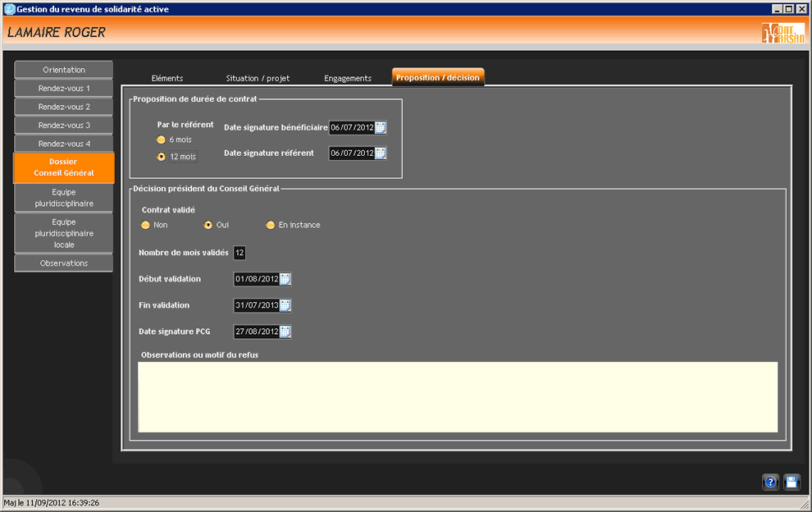Save the record with floppy disk icon
The image size is (812, 512).
tap(791, 482)
